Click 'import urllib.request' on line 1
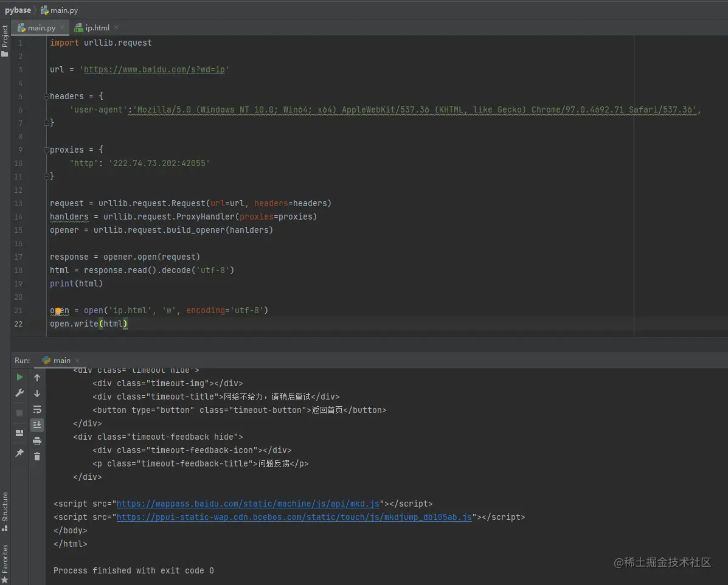Viewport: 728px width, 585px height. point(101,43)
